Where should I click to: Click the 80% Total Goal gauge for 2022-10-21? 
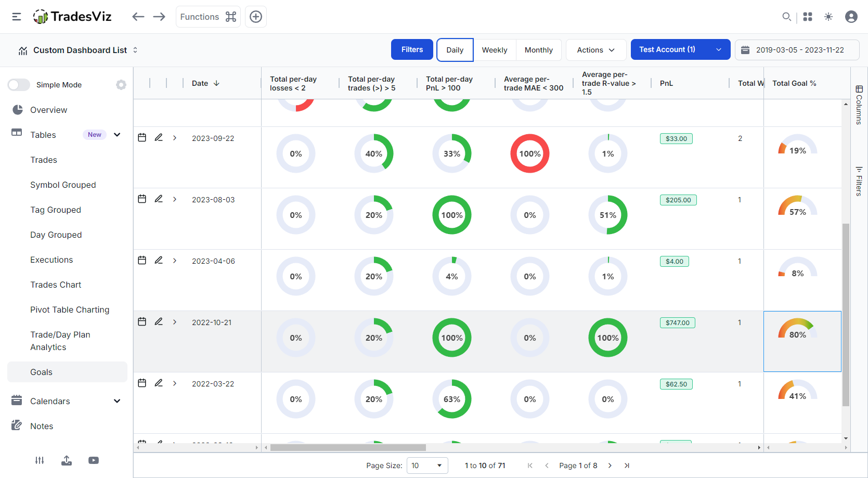tap(798, 329)
